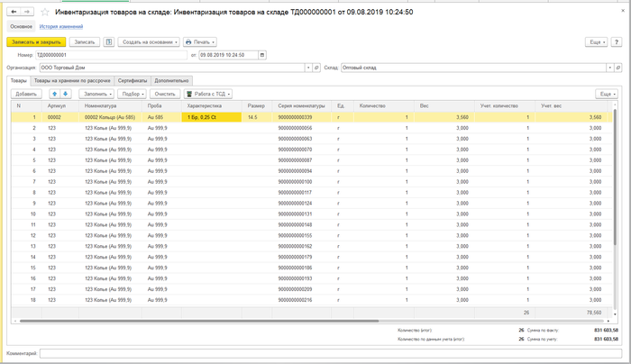This screenshot has height=364, width=631.
Task: Click the forward navigation arrow
Action: tap(27, 13)
